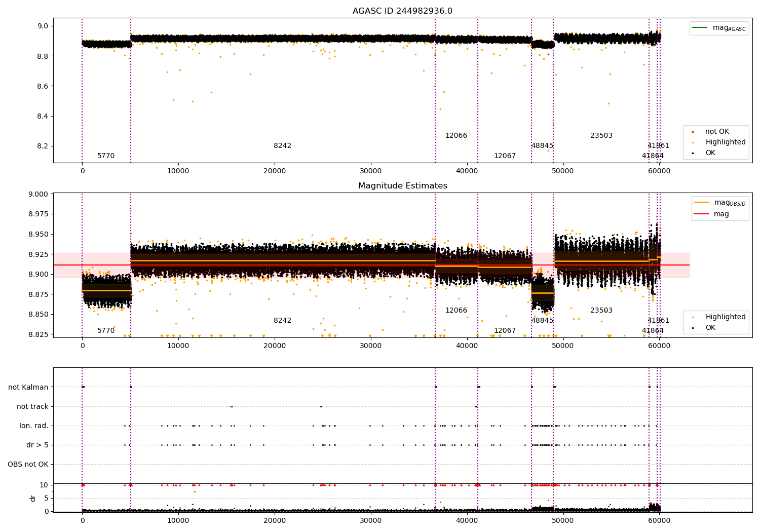Click the 8.925 y-axis tick label

(x=38, y=254)
